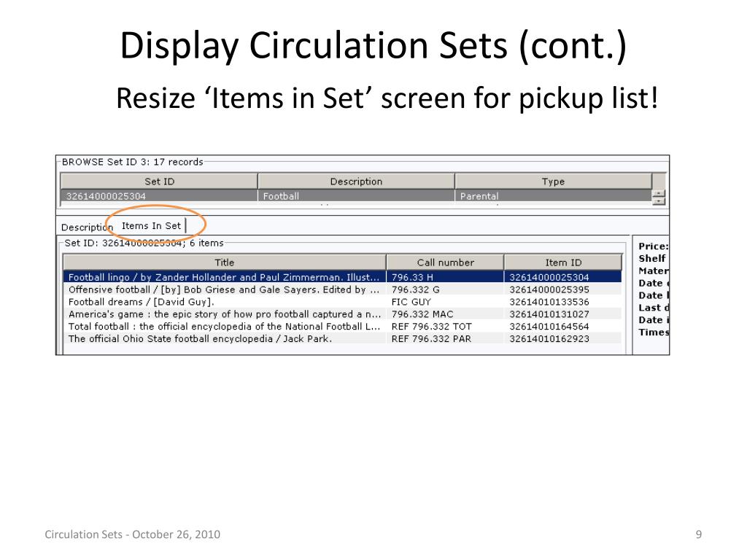Image resolution: width=747 pixels, height=560 pixels.
Task: Click item ID 32614010162923
Action: [x=562, y=339]
